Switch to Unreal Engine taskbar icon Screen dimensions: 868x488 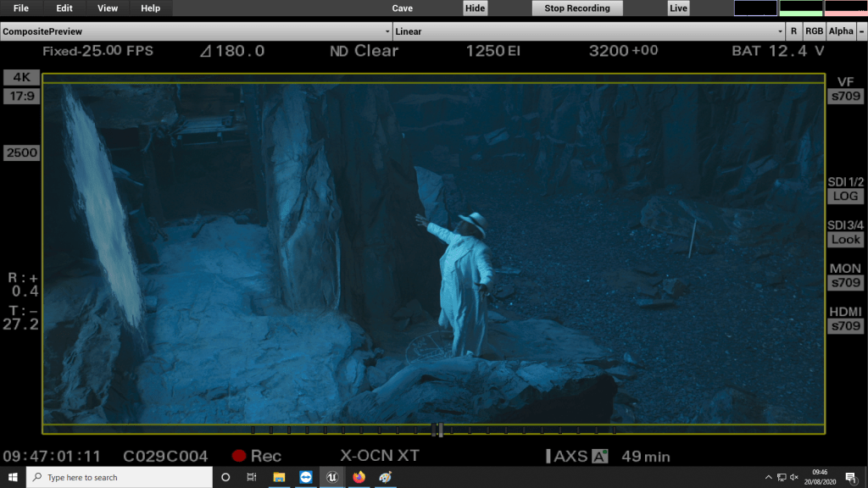[x=332, y=477]
